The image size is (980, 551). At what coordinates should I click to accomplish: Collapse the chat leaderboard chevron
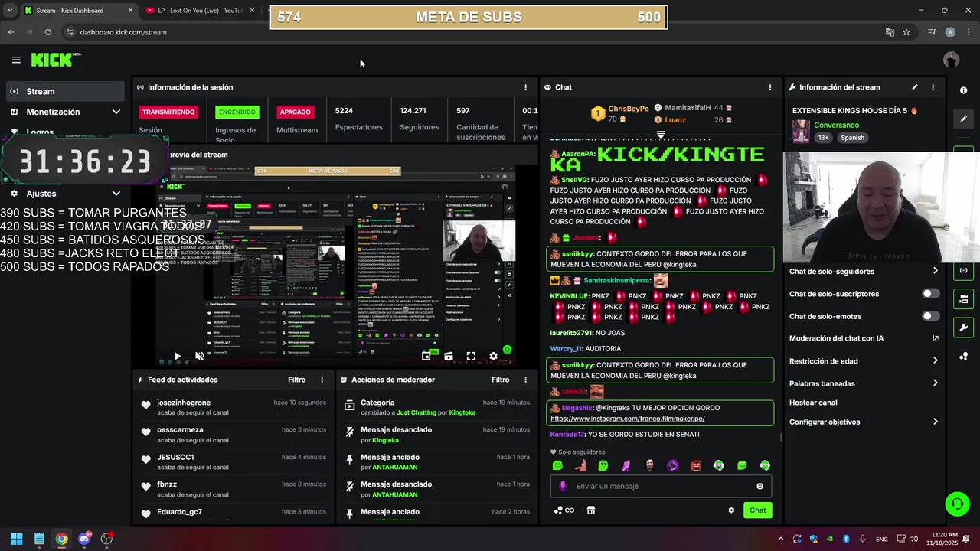[661, 134]
